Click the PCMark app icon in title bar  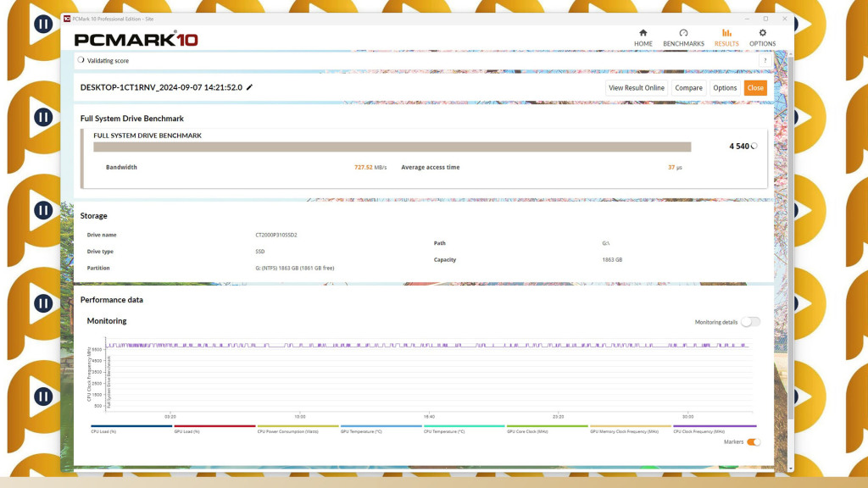click(x=67, y=19)
